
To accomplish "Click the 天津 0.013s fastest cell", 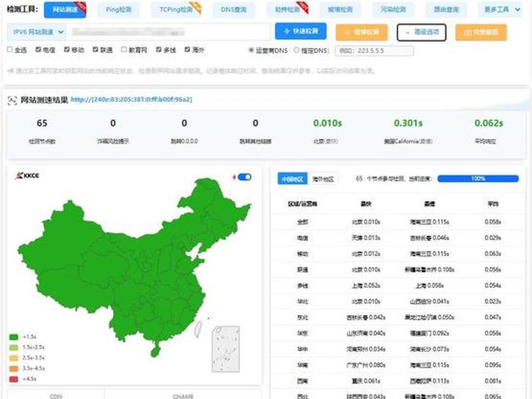I will (366, 238).
